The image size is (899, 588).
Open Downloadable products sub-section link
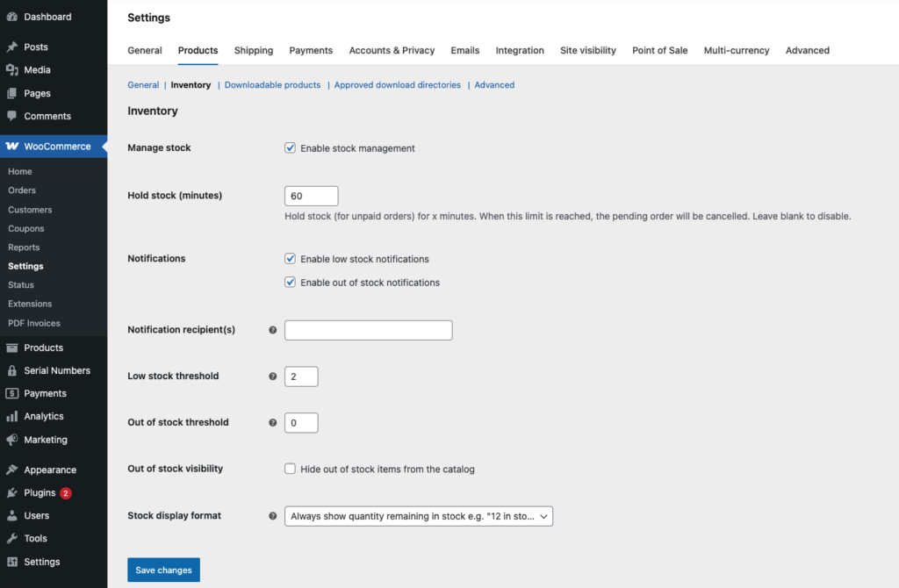tap(272, 85)
